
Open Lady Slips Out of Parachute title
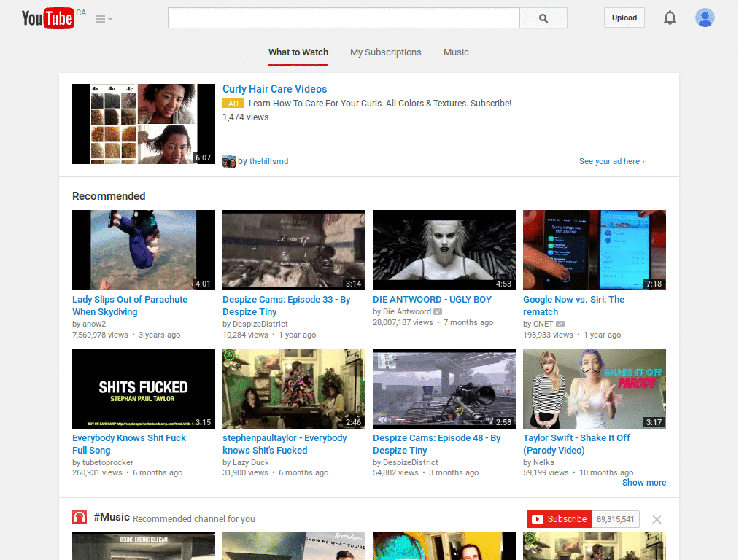(130, 306)
